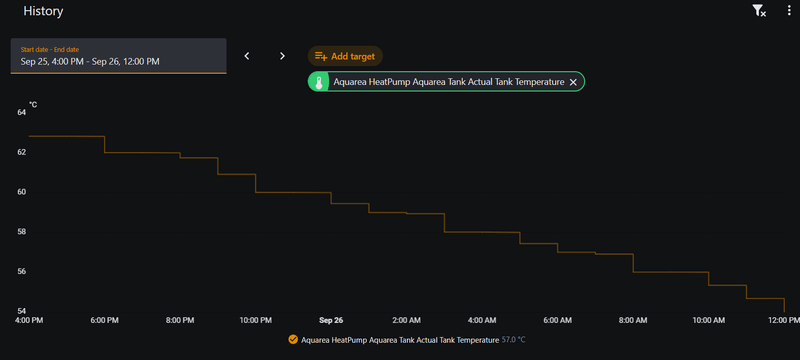Click the Aquarea HeatPump legend label
This screenshot has height=360, width=800.
click(400, 340)
